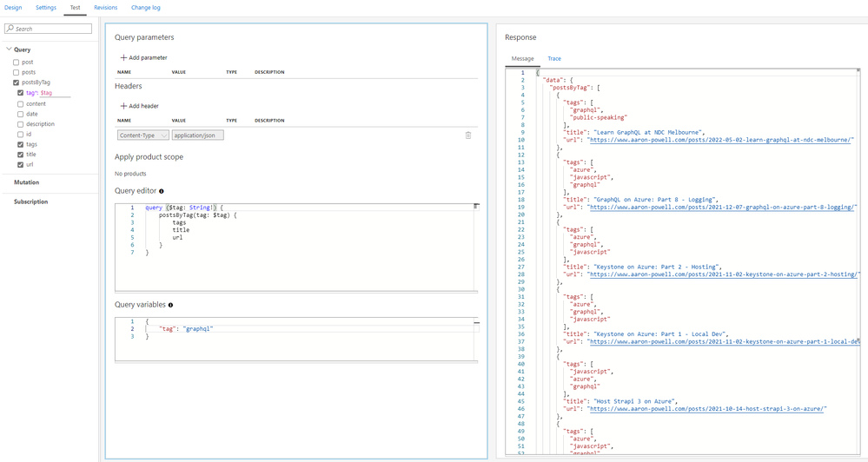The height and width of the screenshot is (462, 868).
Task: Click the "postsByTag" key in response
Action: (570, 88)
